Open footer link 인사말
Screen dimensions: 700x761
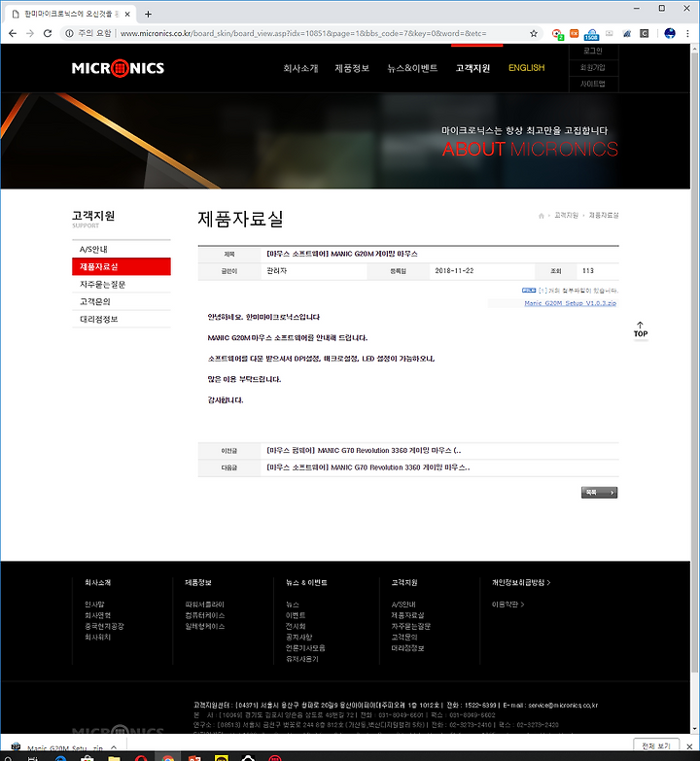tap(94, 605)
